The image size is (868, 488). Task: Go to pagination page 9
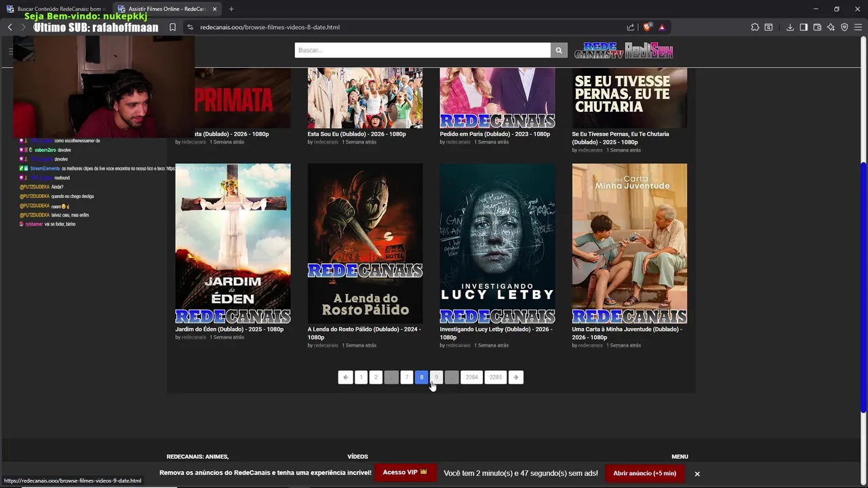point(436,378)
